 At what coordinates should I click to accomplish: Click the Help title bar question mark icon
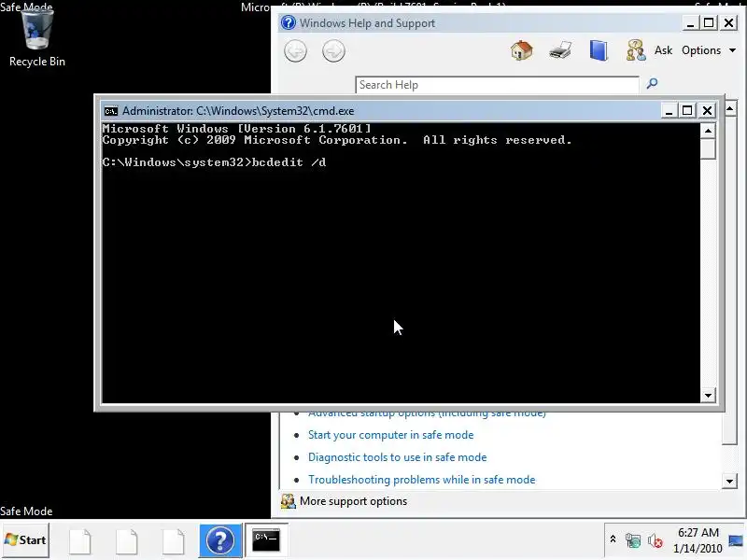pos(289,22)
